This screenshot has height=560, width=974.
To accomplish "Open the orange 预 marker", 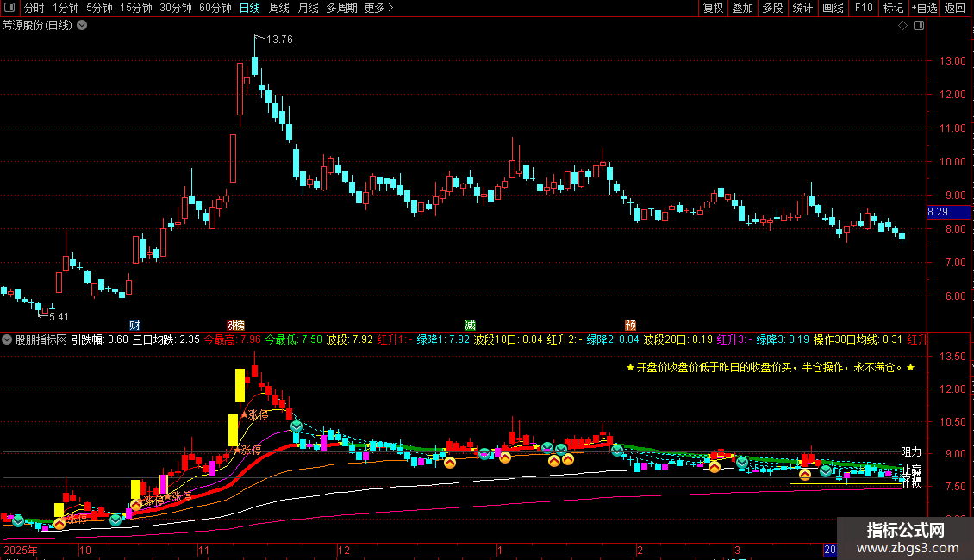I will tap(630, 326).
